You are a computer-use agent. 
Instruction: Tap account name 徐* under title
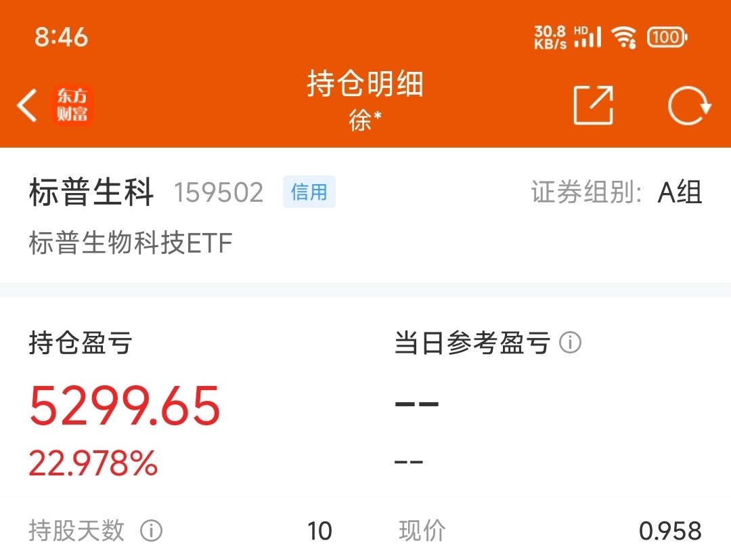(x=365, y=121)
